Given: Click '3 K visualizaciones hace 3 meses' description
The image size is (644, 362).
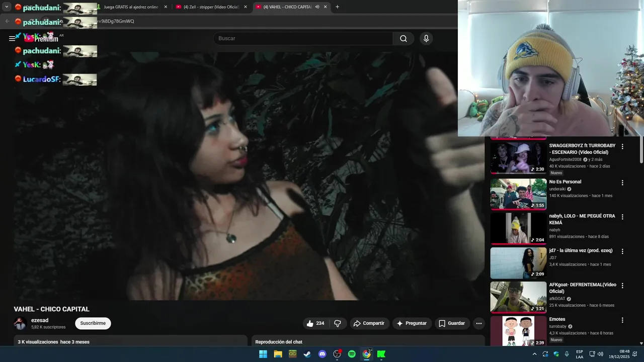Looking at the screenshot, I should 53,342.
